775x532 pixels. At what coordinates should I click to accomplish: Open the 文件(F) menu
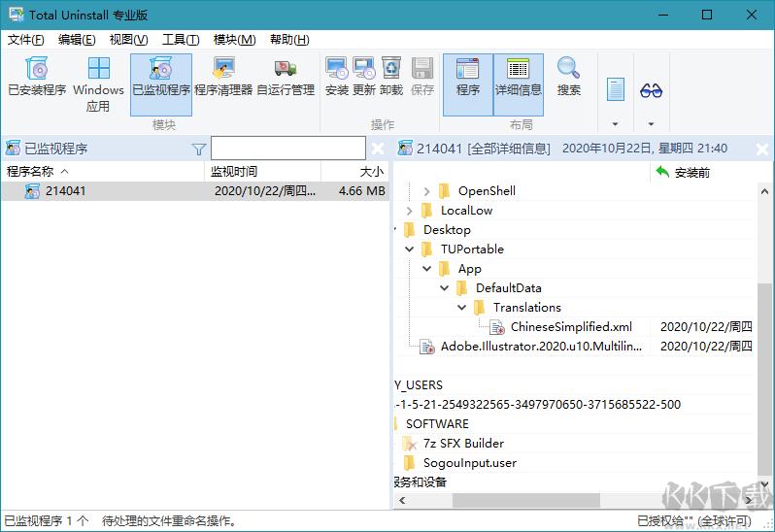coord(25,40)
